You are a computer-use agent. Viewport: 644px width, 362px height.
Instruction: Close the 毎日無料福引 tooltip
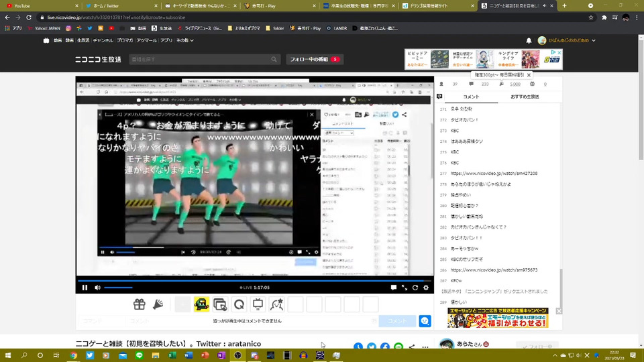[529, 75]
